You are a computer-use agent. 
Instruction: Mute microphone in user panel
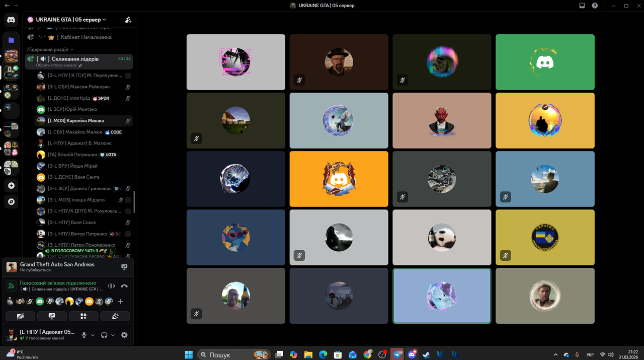click(85, 335)
